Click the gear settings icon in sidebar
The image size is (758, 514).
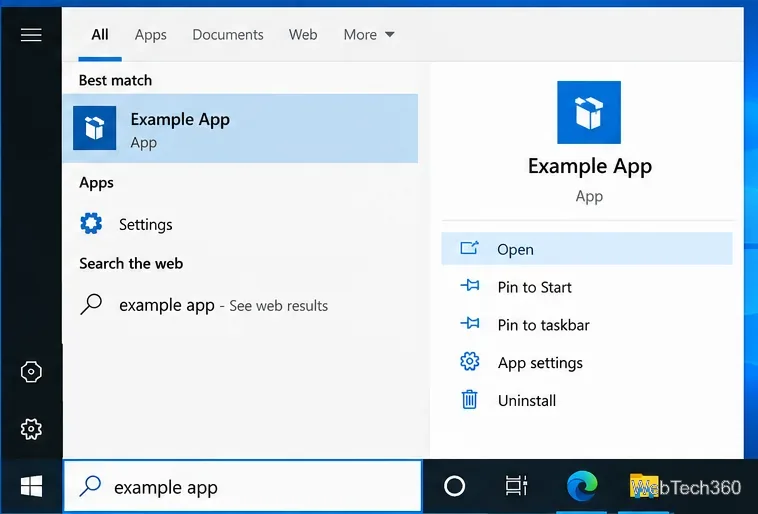[x=31, y=429]
